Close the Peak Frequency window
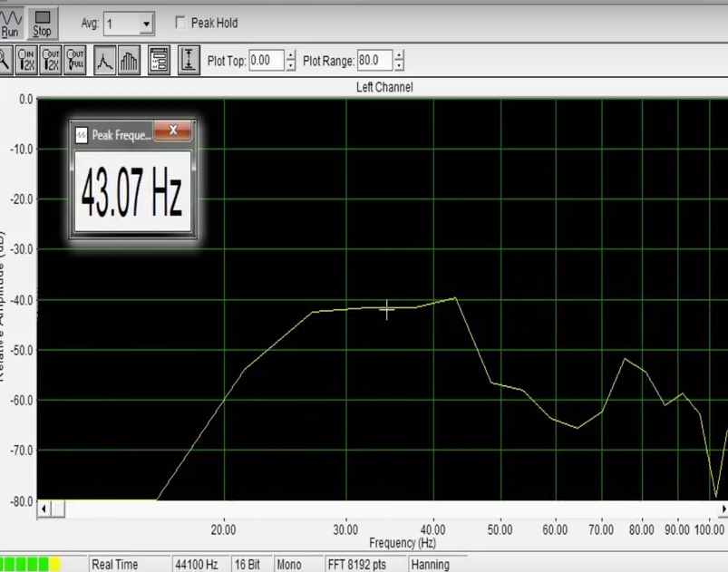This screenshot has width=728, height=572. pos(173,131)
